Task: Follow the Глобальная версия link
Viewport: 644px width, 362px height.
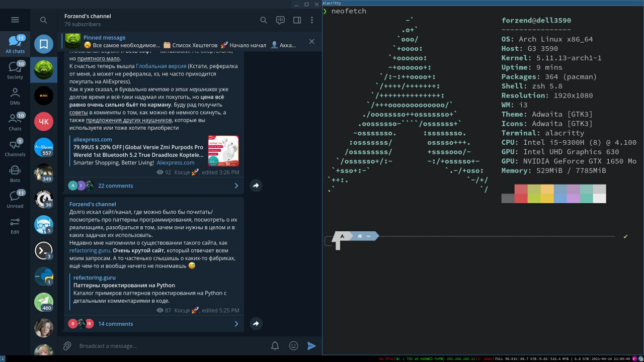Action: click(x=161, y=66)
